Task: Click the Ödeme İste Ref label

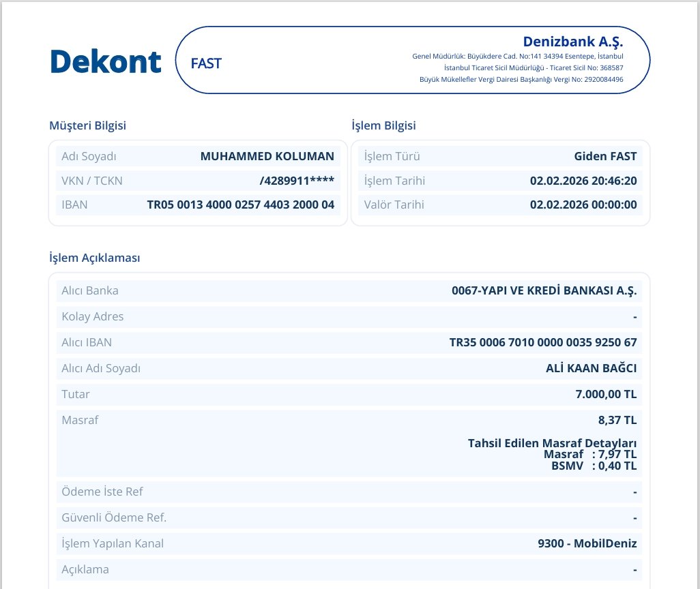Action: coord(102,492)
